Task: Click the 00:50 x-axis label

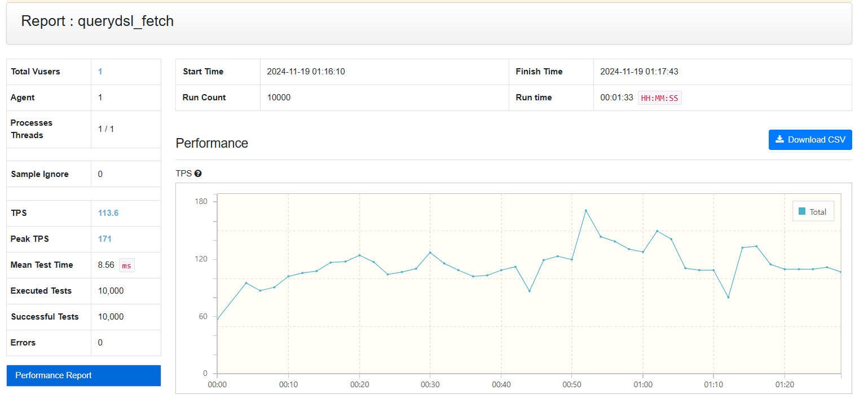Action: tap(571, 384)
